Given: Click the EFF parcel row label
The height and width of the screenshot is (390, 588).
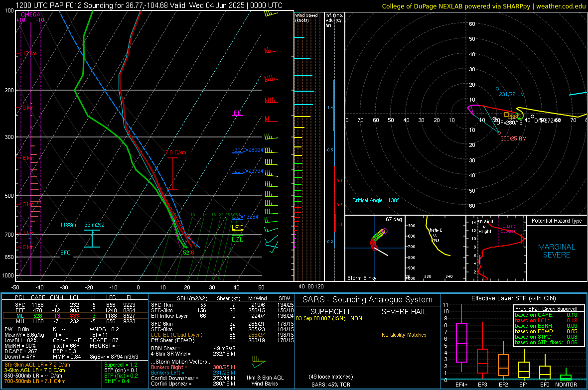Looking at the screenshot, I should point(20,310).
